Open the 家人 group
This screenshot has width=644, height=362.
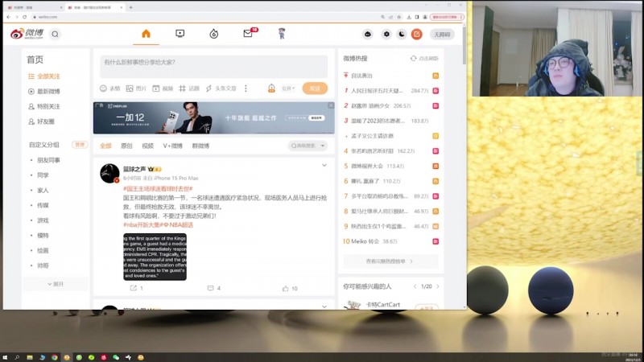43,191
